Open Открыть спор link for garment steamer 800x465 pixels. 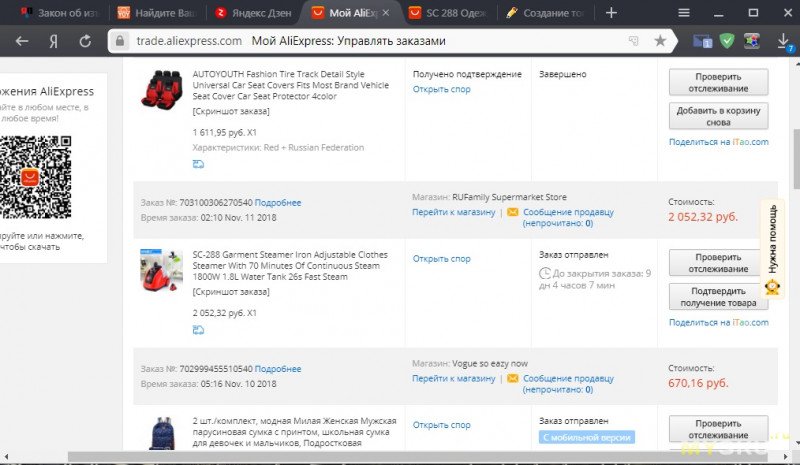pos(441,258)
